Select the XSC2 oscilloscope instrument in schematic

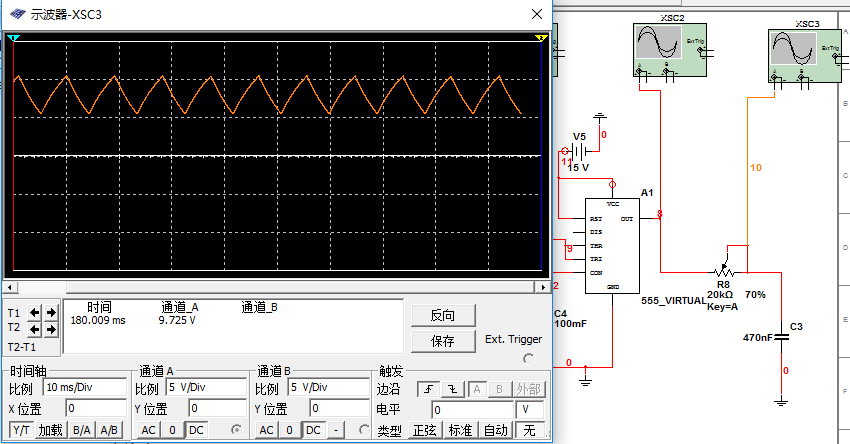click(670, 50)
